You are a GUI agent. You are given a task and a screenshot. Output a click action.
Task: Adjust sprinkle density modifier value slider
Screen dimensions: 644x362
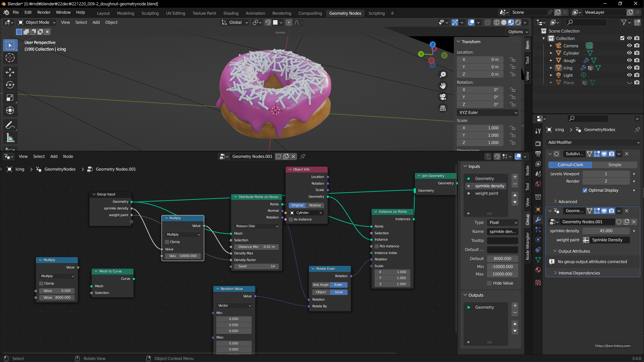coord(606,231)
